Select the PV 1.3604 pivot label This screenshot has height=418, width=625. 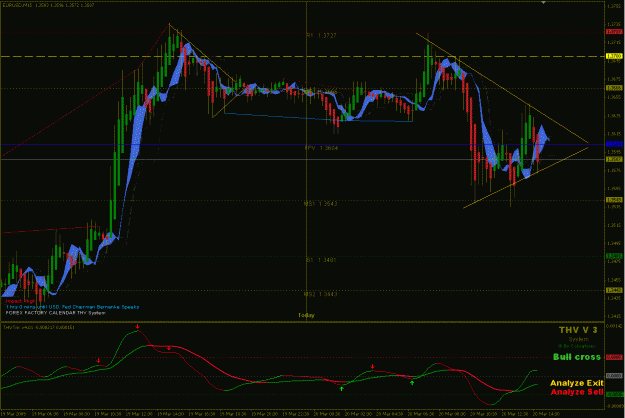tap(321, 148)
